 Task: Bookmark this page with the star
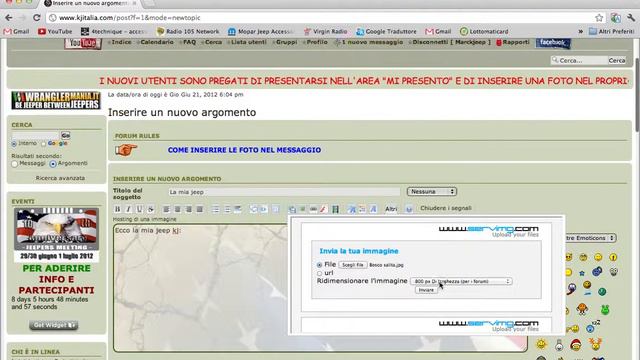[x=599, y=18]
